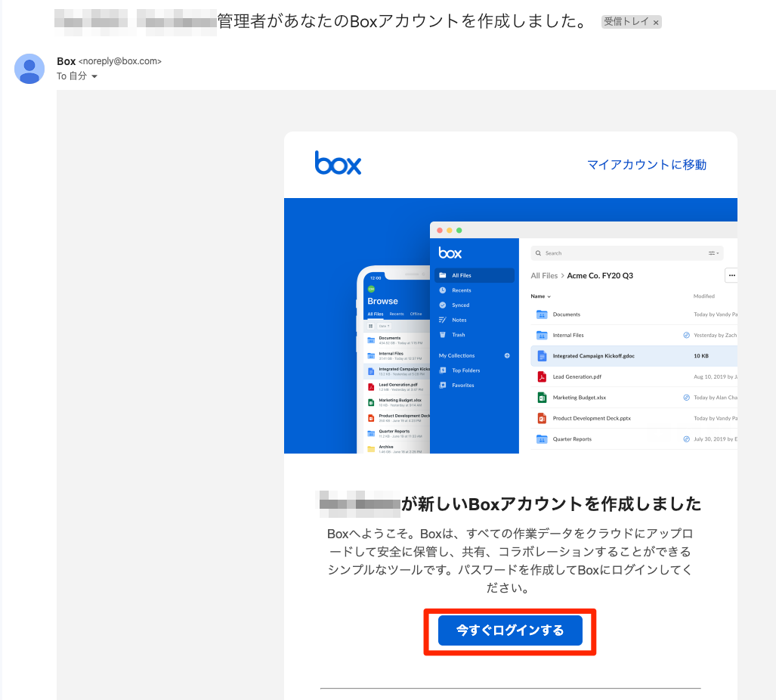Open the Quarter Reports folder row
This screenshot has width=776, height=700.
[634, 439]
